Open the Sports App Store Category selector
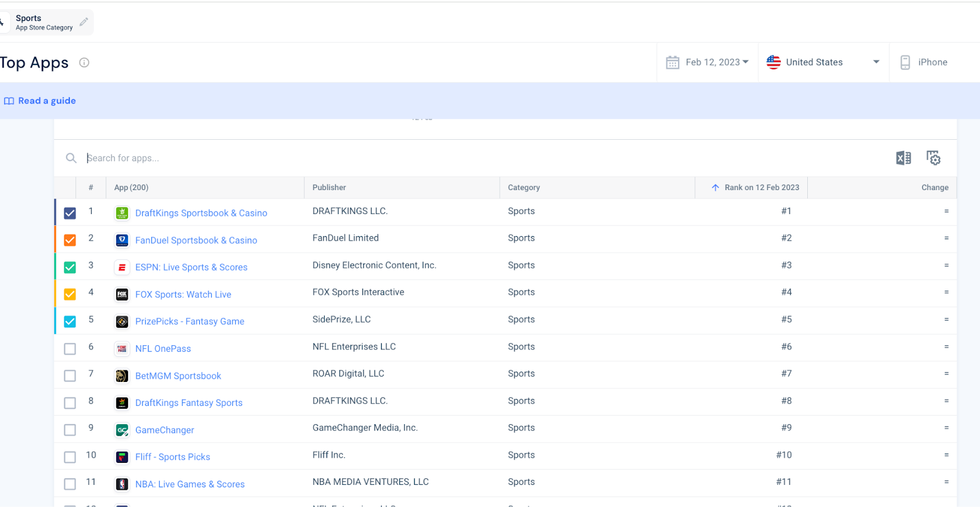The image size is (980, 507). click(x=45, y=22)
